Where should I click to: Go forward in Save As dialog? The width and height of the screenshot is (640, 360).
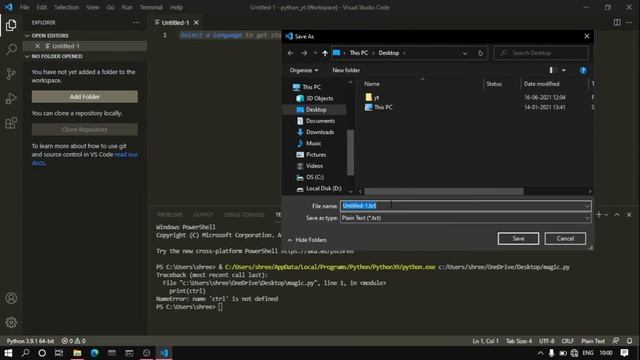tap(304, 53)
